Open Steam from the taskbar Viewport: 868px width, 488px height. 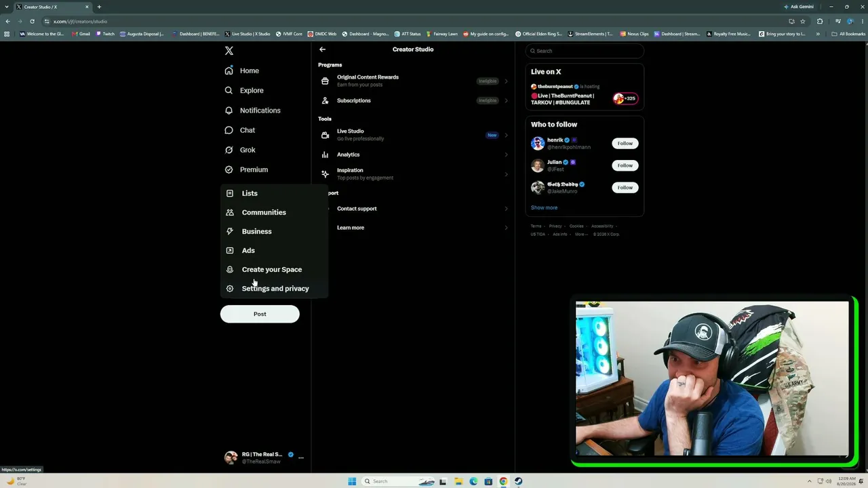pyautogui.click(x=518, y=481)
